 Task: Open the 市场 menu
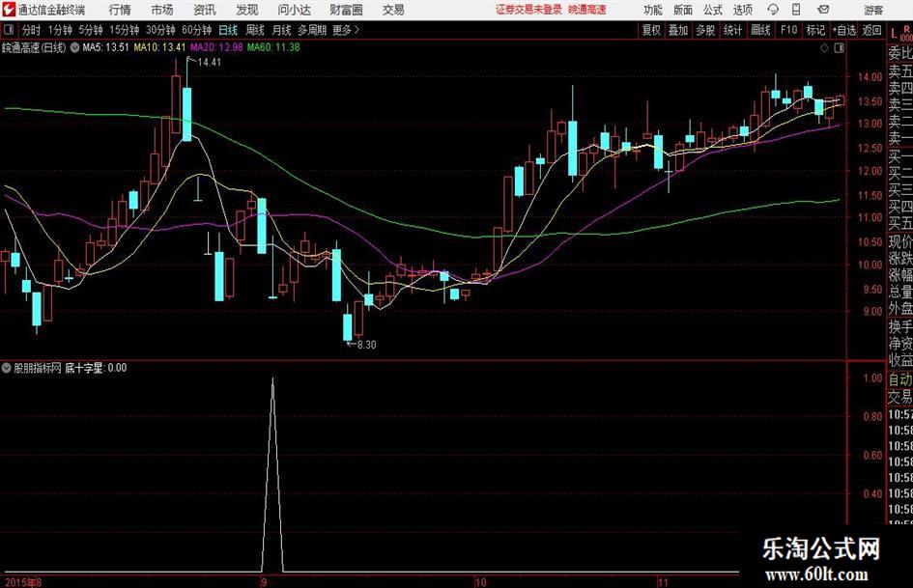[162, 10]
